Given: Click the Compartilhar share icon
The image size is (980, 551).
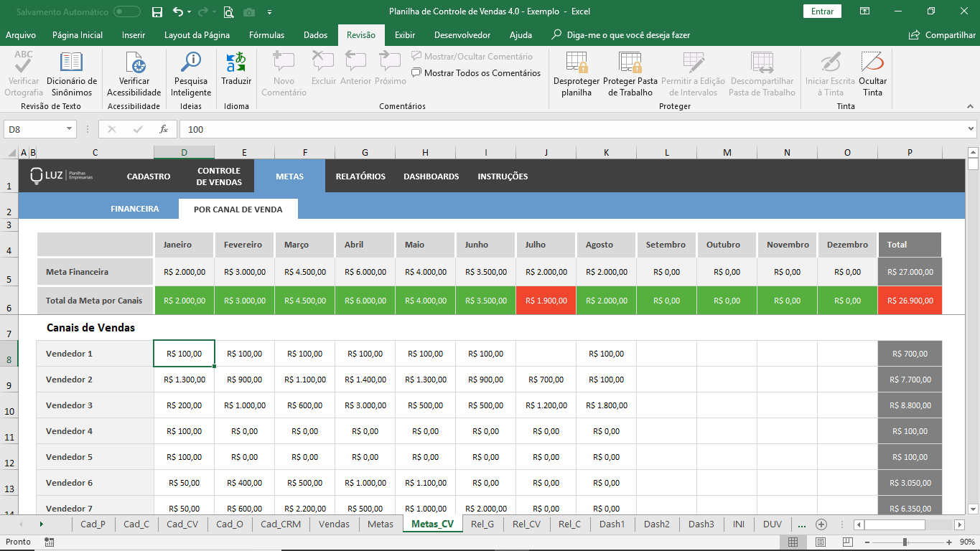Looking at the screenshot, I should 914,34.
